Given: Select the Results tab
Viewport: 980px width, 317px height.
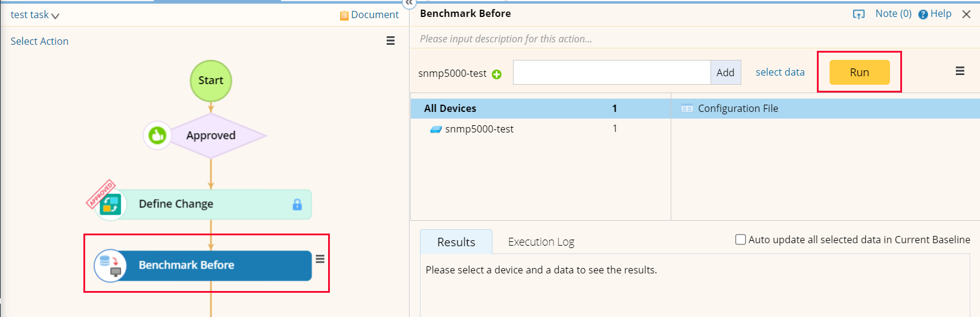Looking at the screenshot, I should pos(456,242).
